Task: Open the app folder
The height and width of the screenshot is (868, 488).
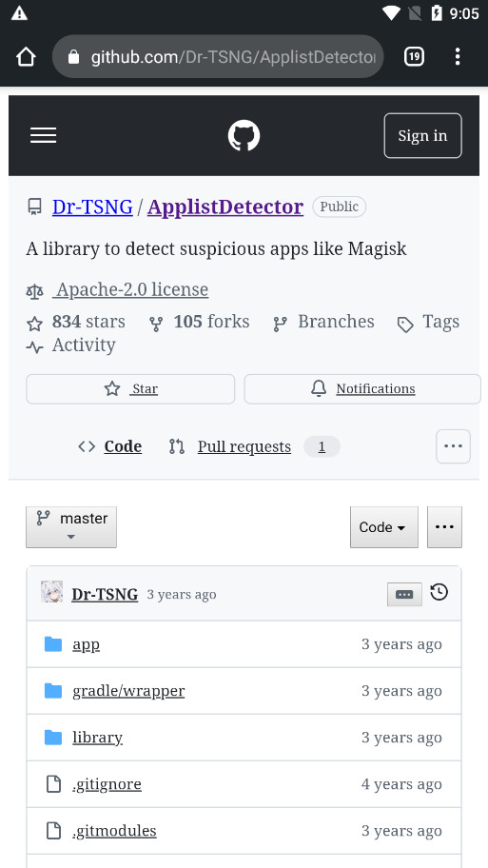Action: point(86,644)
